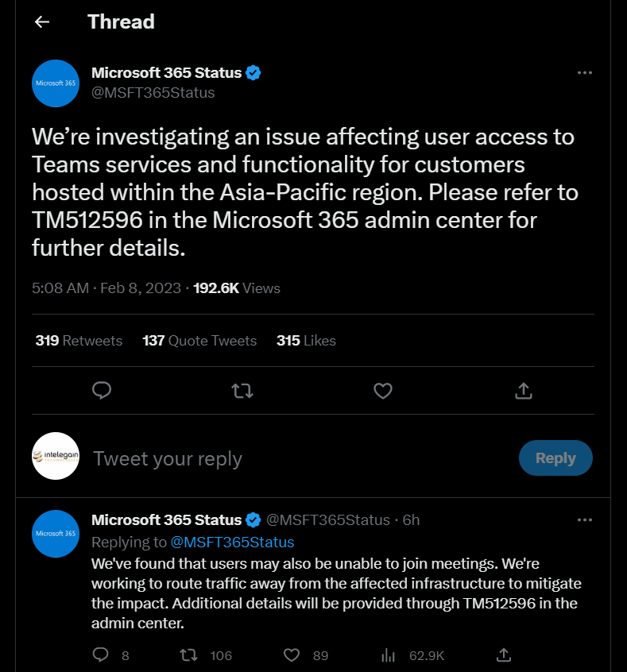Open the @MSFT365Status mention link in the reply
The width and height of the screenshot is (627, 672).
[x=233, y=543]
